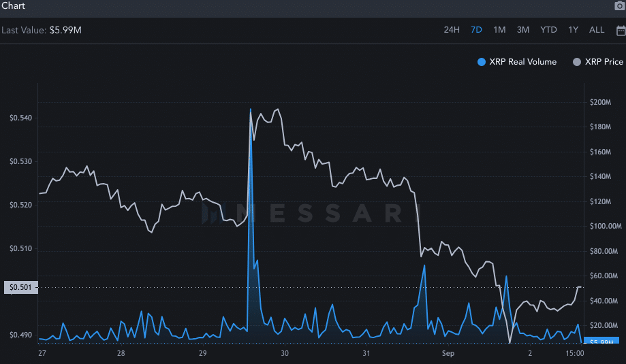Switch chart to 3M range
This screenshot has height=364, width=626.
(x=522, y=30)
